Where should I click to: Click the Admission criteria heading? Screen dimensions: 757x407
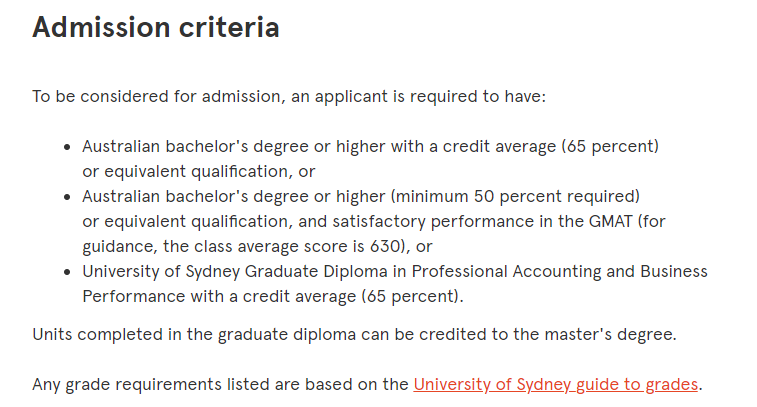click(x=156, y=27)
